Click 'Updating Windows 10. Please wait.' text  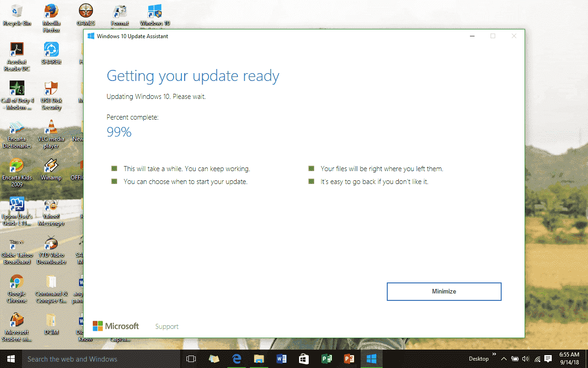click(x=156, y=97)
